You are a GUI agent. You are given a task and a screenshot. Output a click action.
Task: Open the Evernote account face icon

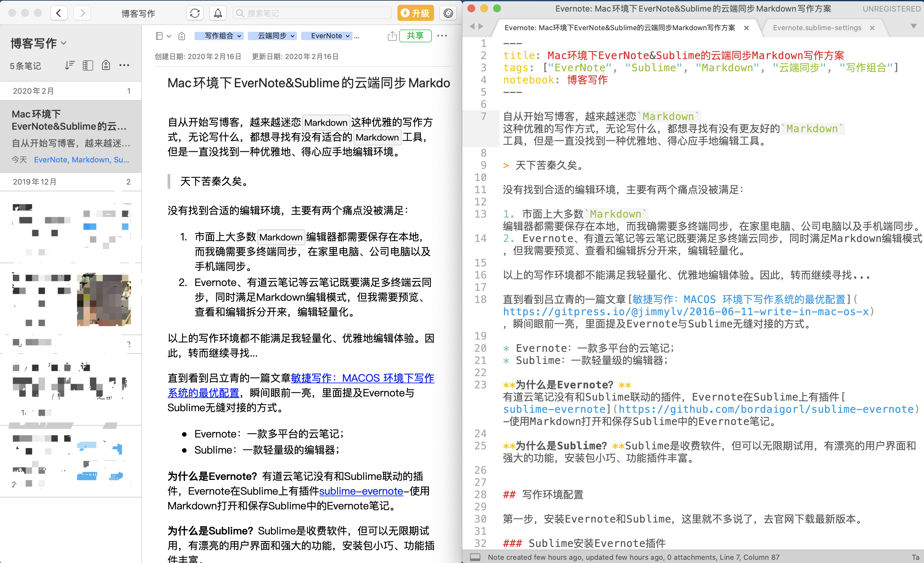(x=448, y=13)
